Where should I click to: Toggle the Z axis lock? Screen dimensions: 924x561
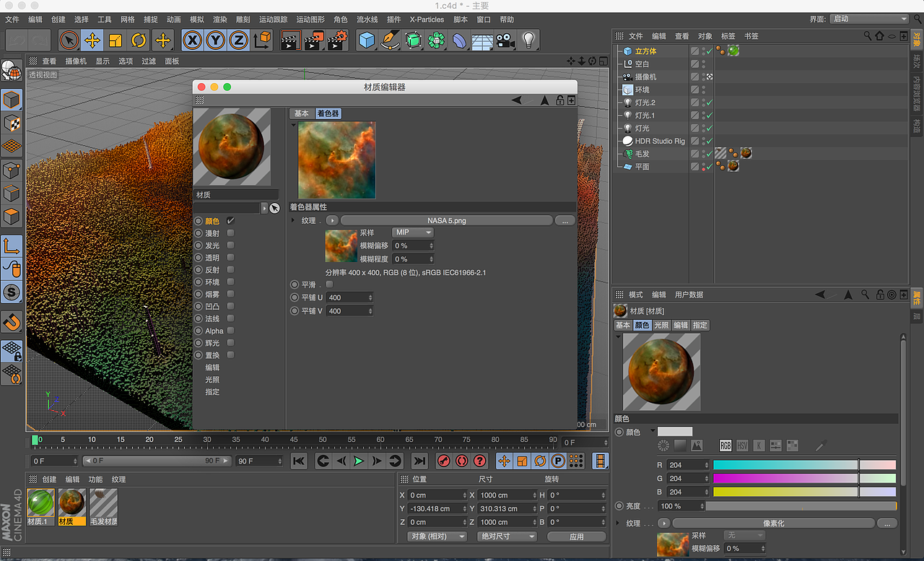(x=239, y=40)
